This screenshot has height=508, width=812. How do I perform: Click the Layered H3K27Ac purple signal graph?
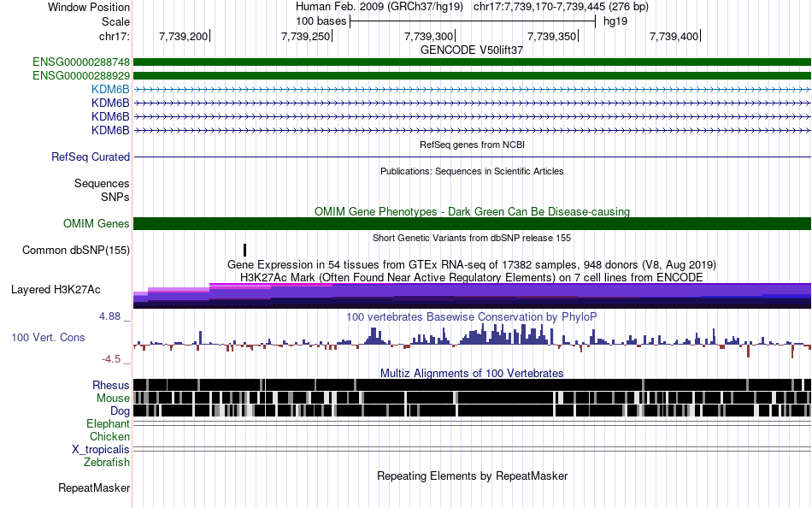tap(473, 296)
